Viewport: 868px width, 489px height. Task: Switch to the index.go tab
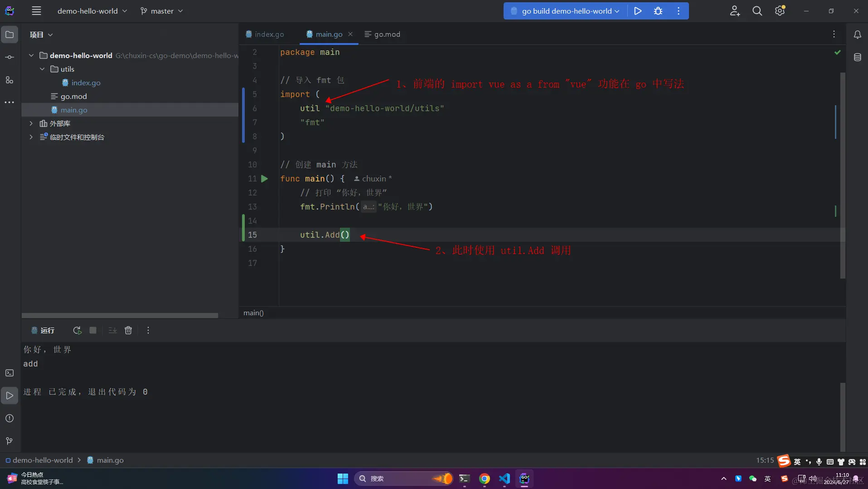point(265,34)
